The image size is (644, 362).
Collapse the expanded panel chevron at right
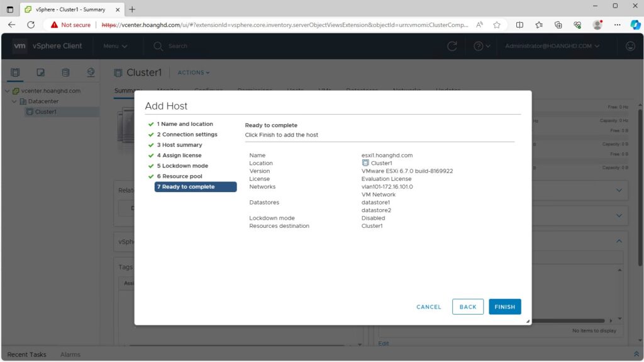[x=619, y=241]
